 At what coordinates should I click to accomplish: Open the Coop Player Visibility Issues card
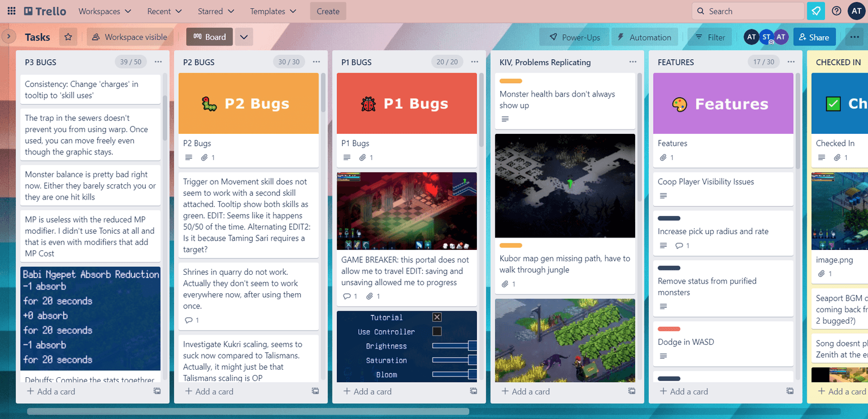pos(723,189)
